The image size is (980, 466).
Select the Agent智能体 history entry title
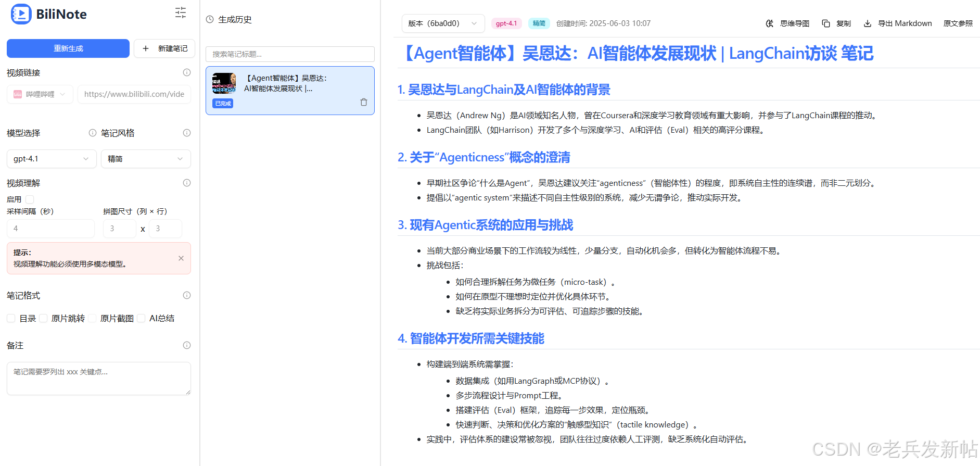(285, 83)
